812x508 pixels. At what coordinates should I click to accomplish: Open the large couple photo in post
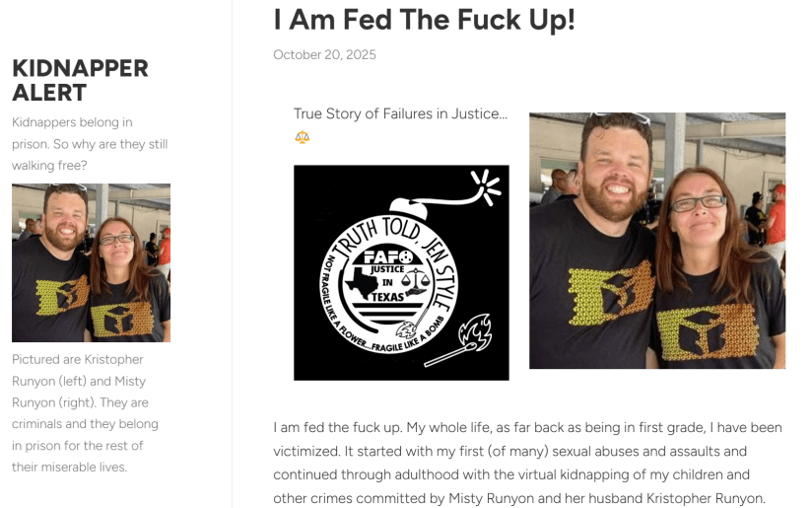click(x=657, y=241)
